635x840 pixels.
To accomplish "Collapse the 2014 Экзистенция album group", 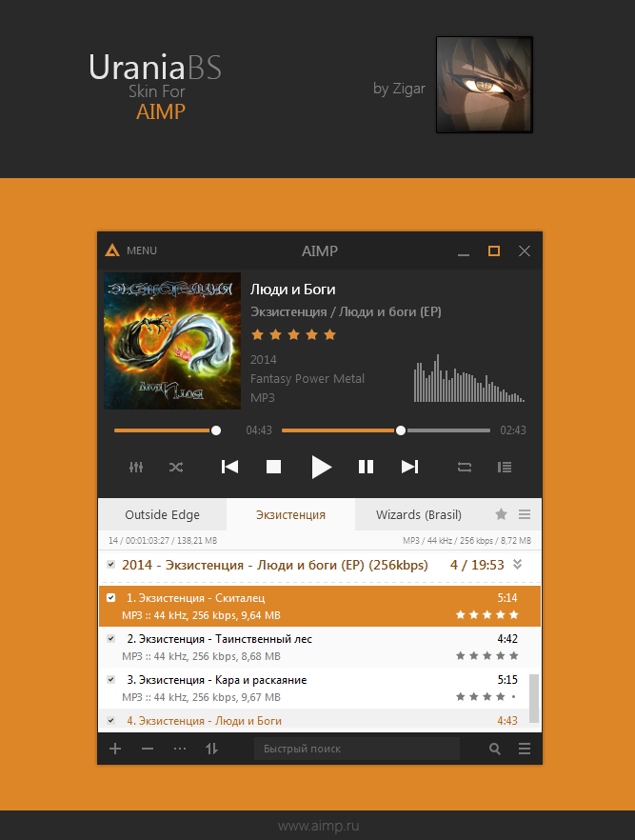I will [517, 564].
